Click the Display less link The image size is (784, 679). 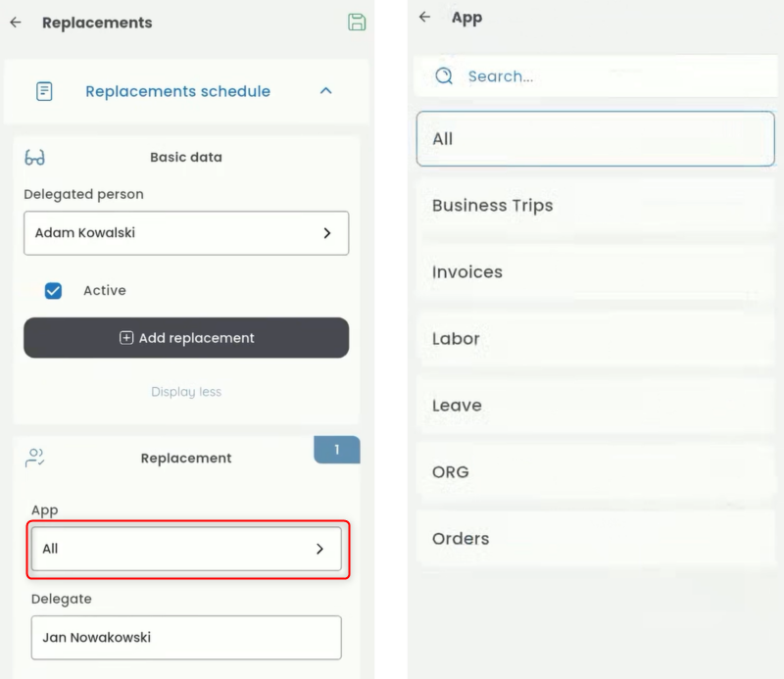click(x=186, y=392)
